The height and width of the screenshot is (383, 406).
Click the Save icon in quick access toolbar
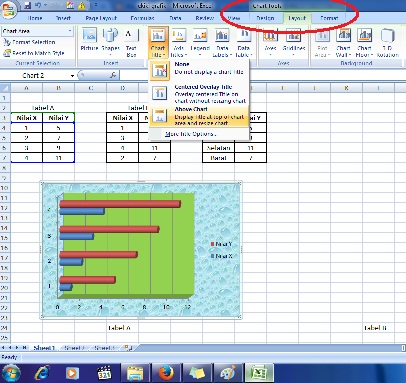click(28, 5)
